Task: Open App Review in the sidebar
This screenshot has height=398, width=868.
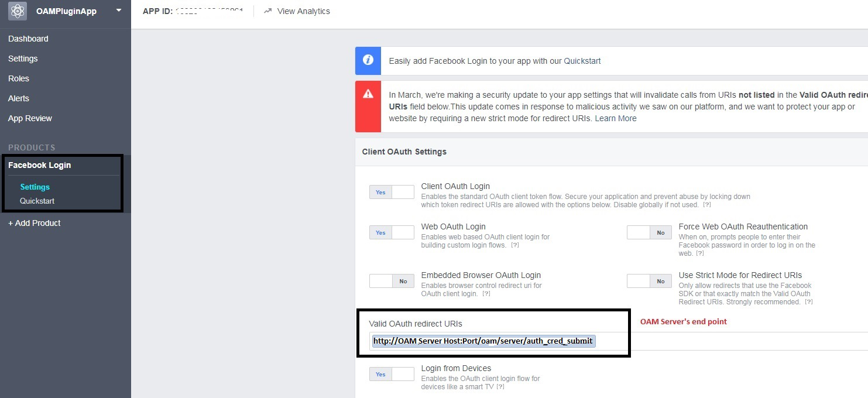Action: pyautogui.click(x=30, y=118)
